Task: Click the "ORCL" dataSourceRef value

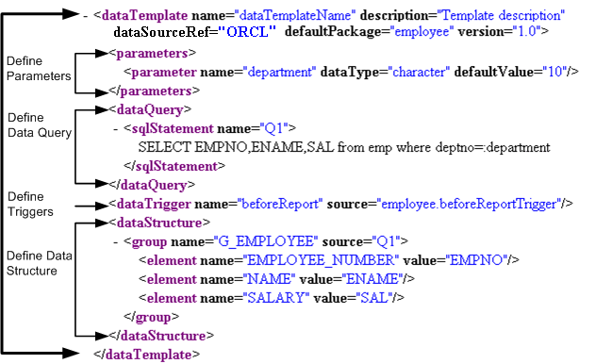Action: click(247, 32)
